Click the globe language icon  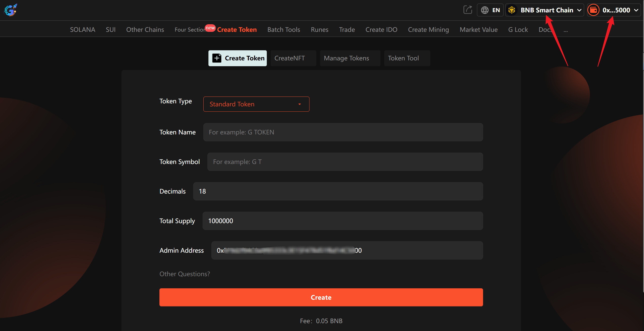485,10
